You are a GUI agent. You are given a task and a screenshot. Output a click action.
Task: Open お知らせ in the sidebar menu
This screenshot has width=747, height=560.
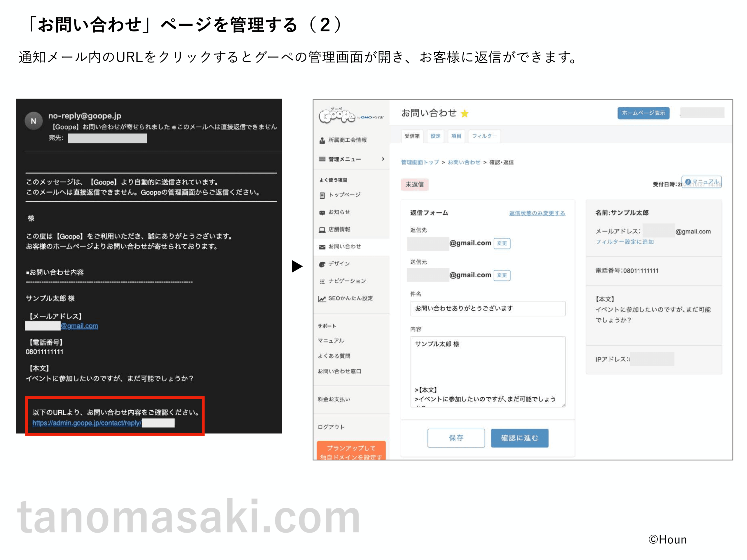click(339, 212)
